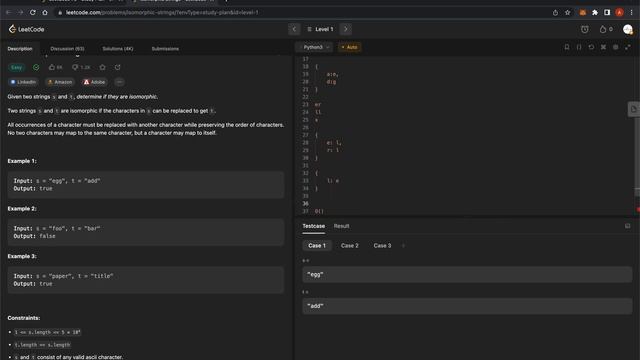Switch to the Solutions tab

click(x=118, y=49)
